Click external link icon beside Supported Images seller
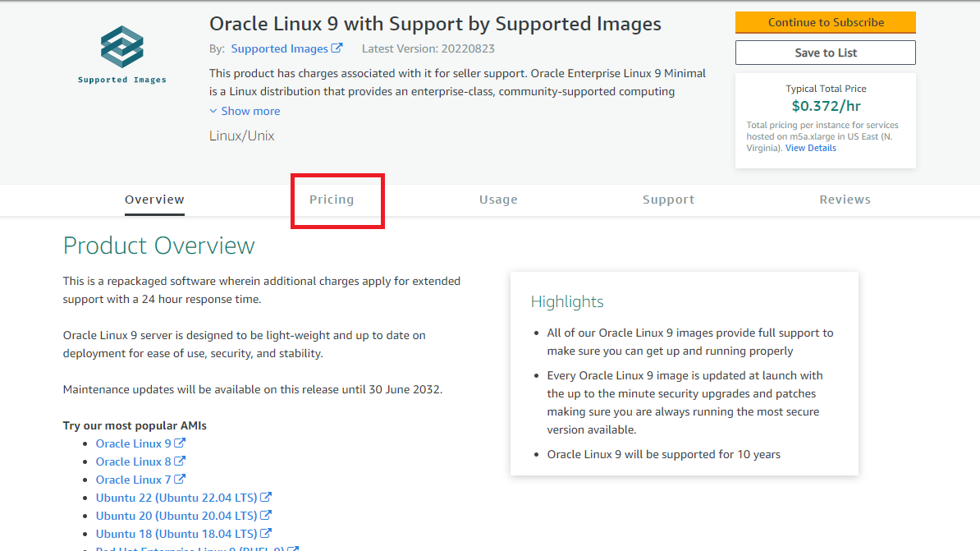Viewport: 980px width, 551px height. point(337,48)
